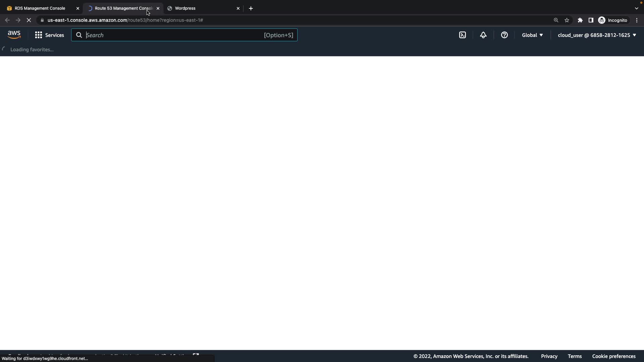The height and width of the screenshot is (362, 644).
Task: Open the AWS help question mark
Action: (x=504, y=35)
